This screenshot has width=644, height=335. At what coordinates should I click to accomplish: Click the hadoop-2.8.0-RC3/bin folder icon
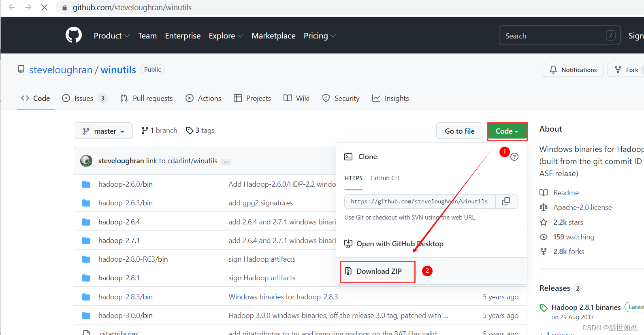86,259
